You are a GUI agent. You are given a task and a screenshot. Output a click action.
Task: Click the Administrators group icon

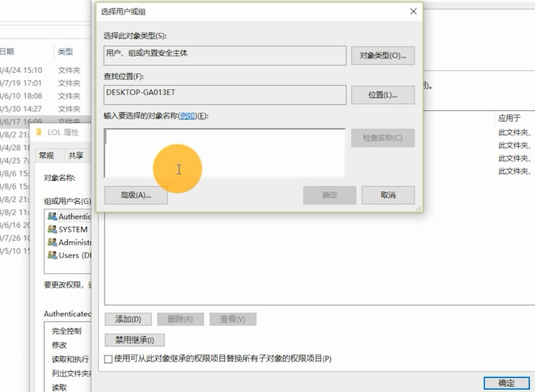coord(52,242)
